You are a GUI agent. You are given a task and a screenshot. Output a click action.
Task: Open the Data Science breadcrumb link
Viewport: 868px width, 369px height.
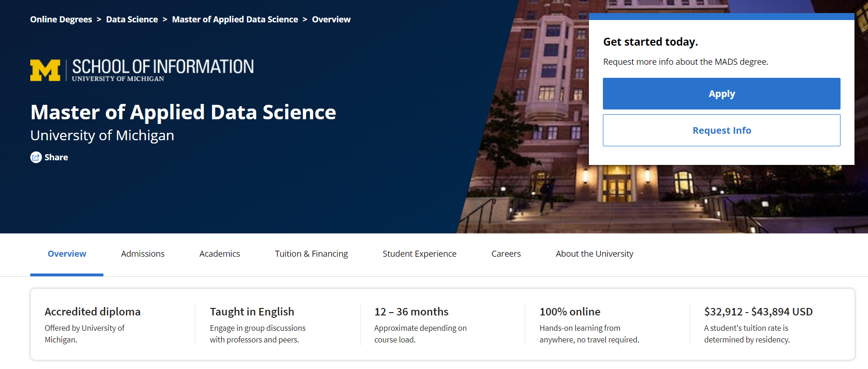(x=132, y=20)
